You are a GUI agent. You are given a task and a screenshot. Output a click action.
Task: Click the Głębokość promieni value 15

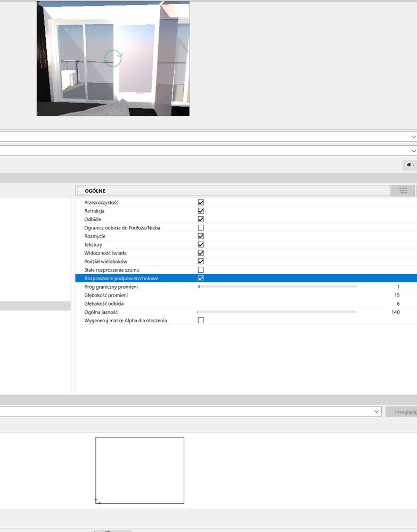[397, 295]
